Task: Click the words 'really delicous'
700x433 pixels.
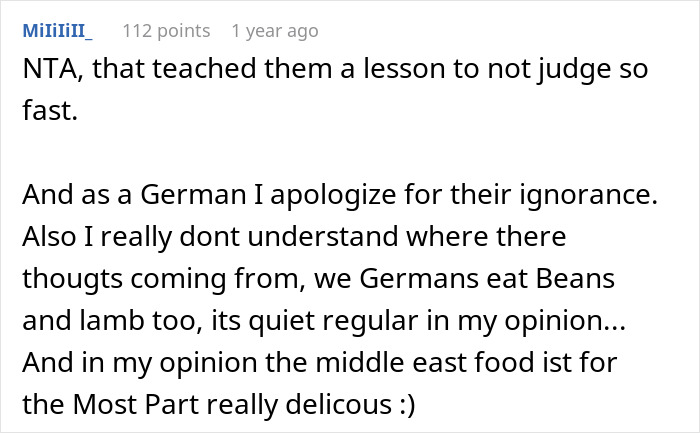Action: tap(284, 407)
